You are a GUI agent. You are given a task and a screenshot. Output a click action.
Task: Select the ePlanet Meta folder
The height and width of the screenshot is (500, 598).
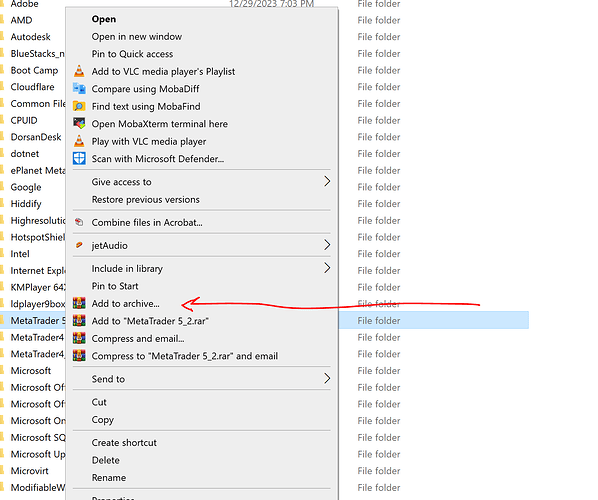pyautogui.click(x=38, y=170)
